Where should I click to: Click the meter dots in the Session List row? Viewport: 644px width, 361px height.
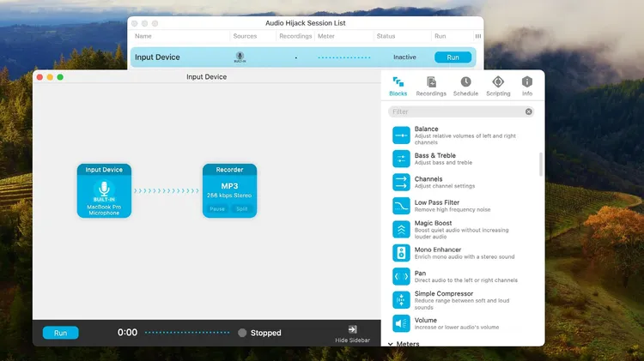tap(344, 57)
